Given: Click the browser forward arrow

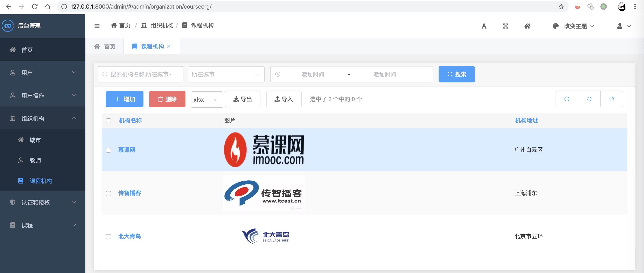Looking at the screenshot, I should click(22, 7).
